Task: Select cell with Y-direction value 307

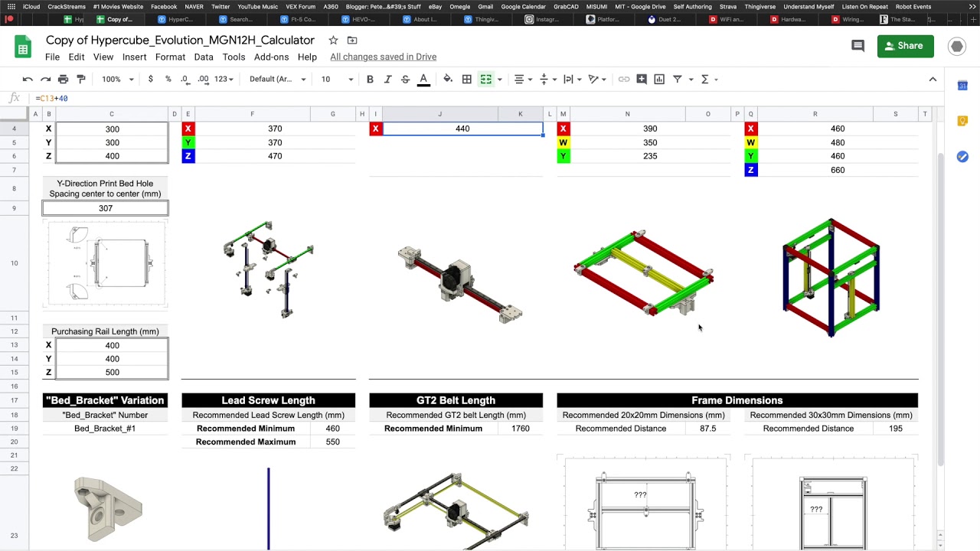Action: (106, 208)
